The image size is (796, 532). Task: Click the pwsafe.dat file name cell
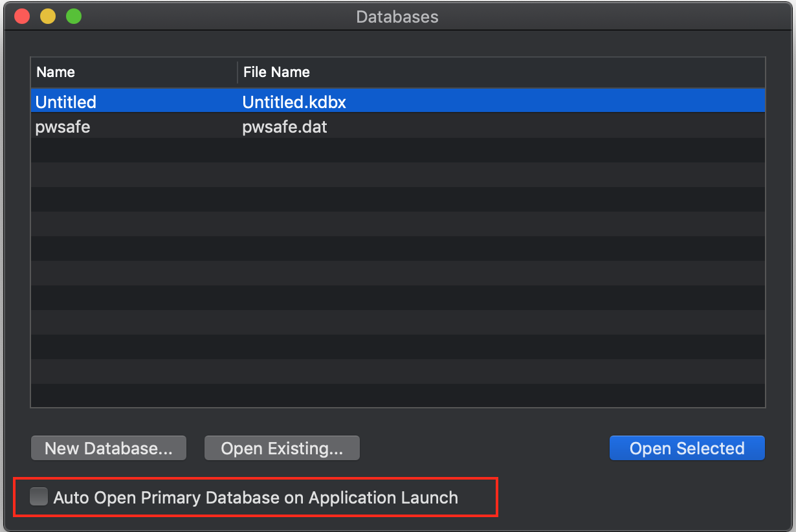(x=285, y=126)
